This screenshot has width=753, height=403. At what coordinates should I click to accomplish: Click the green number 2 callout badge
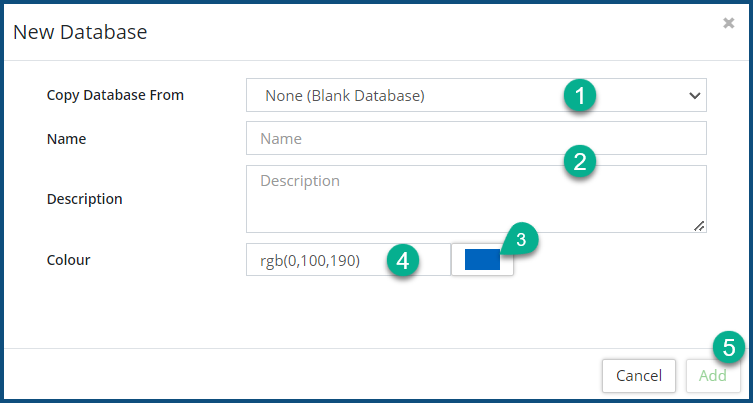pos(580,160)
